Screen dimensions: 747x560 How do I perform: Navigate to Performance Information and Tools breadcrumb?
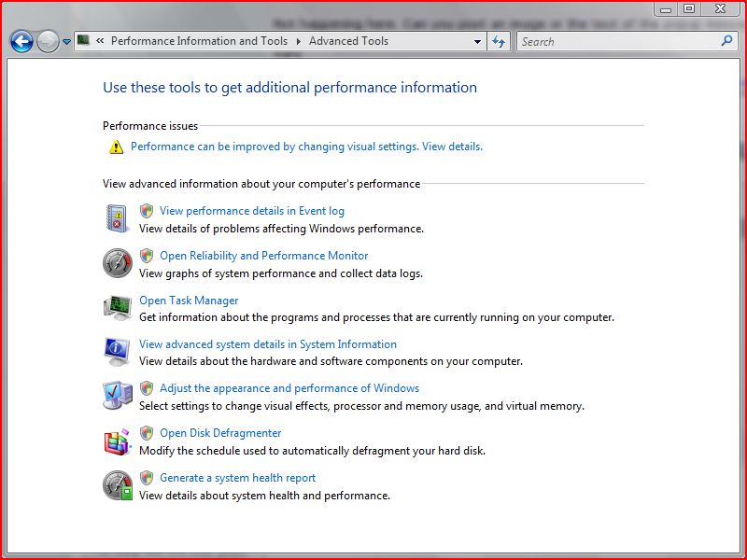point(199,41)
